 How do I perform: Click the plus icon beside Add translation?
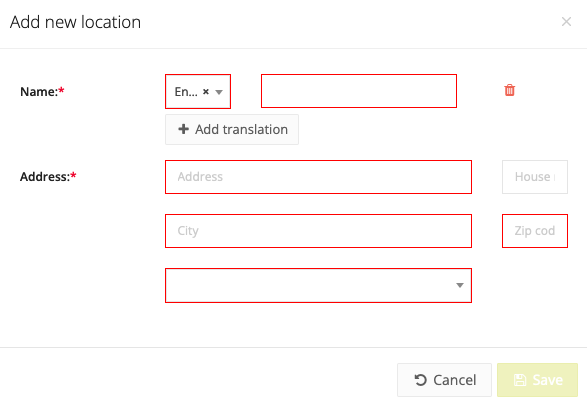tap(183, 129)
